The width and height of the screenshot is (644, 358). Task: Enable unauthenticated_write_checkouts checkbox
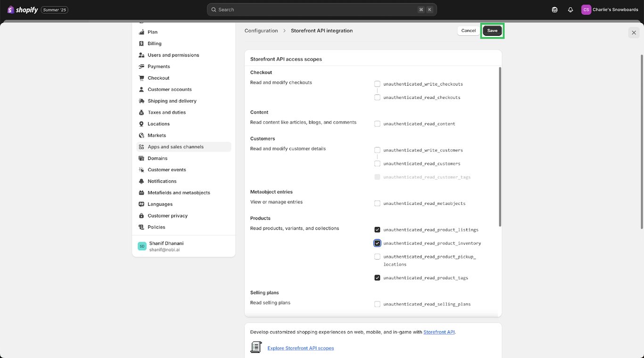377,84
